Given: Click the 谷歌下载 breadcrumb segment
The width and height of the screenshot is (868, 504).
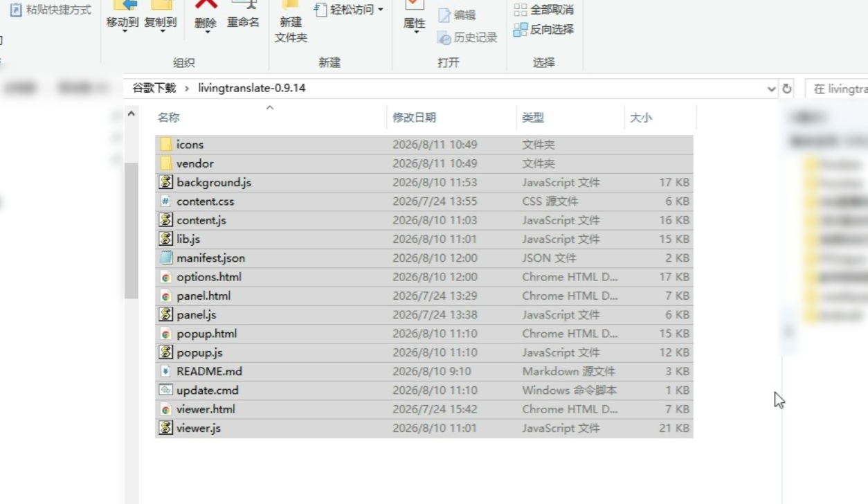Looking at the screenshot, I should click(x=154, y=88).
